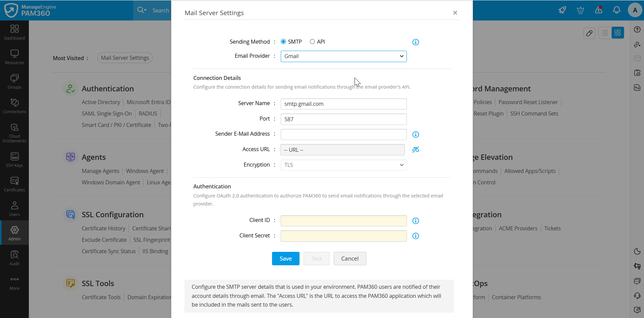Click the rocket icon in top header
644x318 pixels.
(x=562, y=10)
